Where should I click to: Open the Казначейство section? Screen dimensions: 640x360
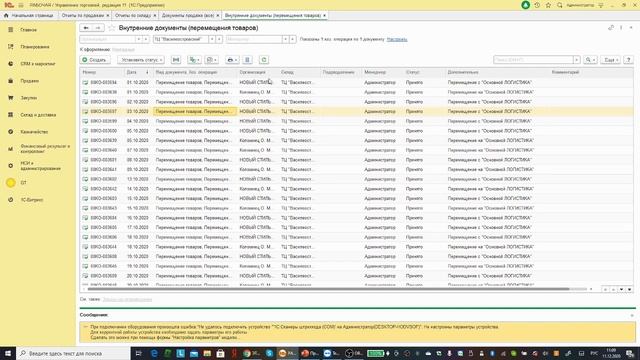point(34,132)
